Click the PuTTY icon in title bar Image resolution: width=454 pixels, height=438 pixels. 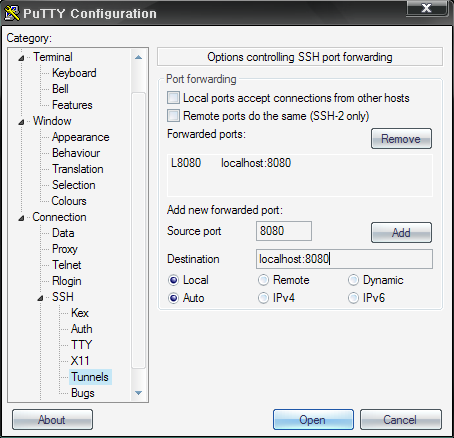pyautogui.click(x=12, y=13)
